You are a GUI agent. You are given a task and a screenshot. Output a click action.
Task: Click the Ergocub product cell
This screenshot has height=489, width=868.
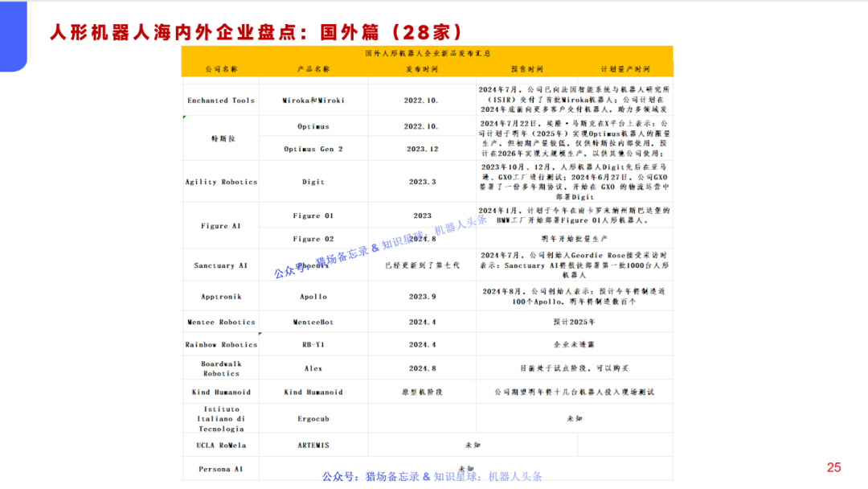[313, 419]
